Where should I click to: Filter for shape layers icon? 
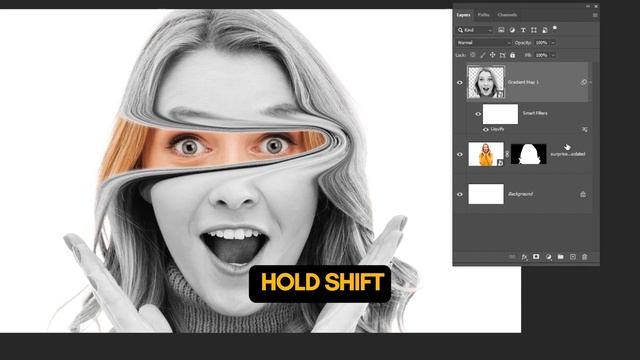tap(533, 30)
